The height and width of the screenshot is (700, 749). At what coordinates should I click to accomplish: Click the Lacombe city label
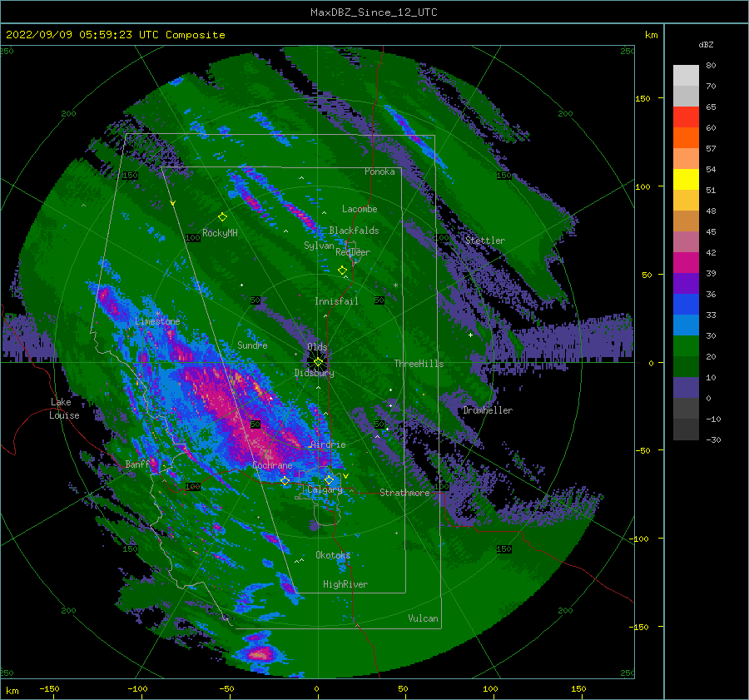coord(360,209)
